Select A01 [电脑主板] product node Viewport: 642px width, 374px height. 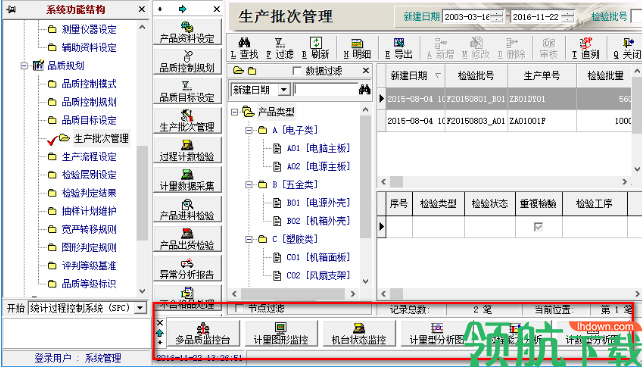[x=318, y=148]
